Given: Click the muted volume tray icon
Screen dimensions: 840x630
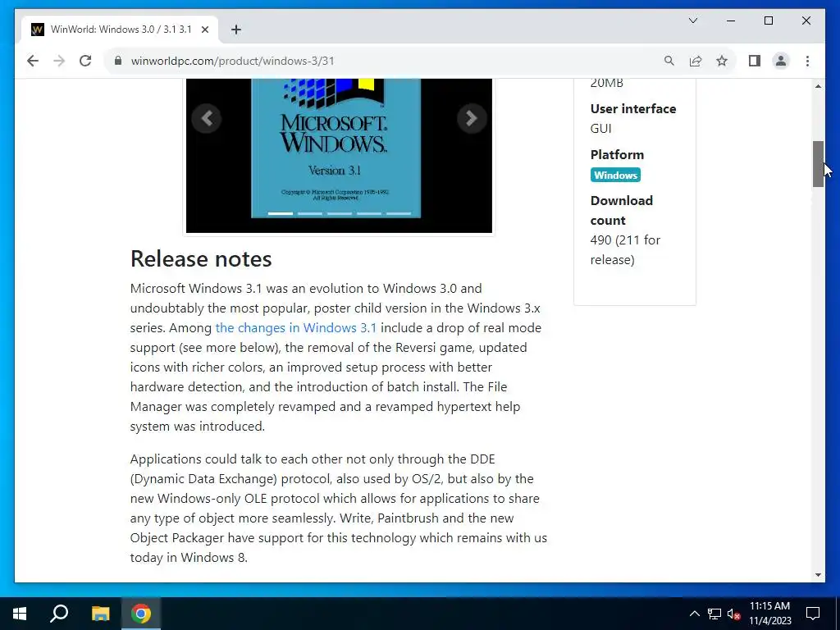Looking at the screenshot, I should pos(734,614).
